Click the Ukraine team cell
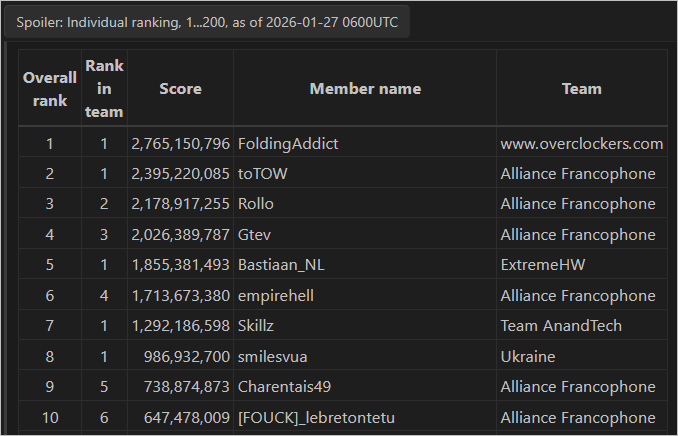Image resolution: width=678 pixels, height=436 pixels. [x=528, y=357]
